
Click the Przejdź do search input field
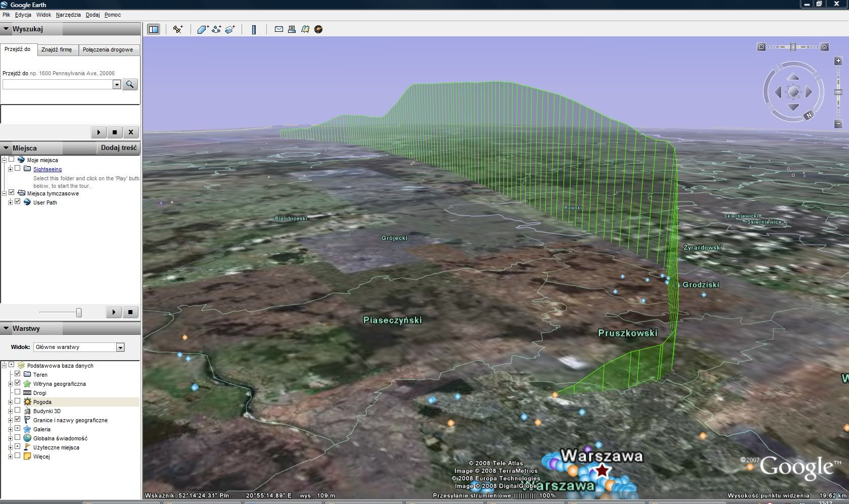57,84
